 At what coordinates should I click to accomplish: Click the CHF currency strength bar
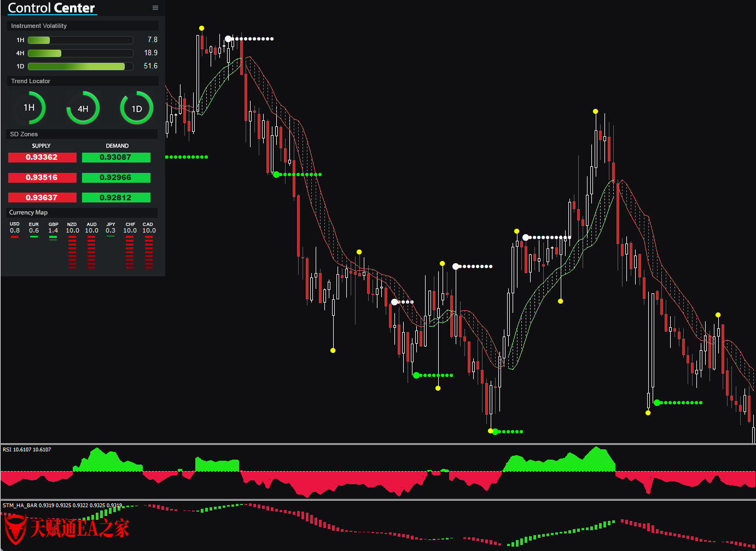[x=130, y=252]
